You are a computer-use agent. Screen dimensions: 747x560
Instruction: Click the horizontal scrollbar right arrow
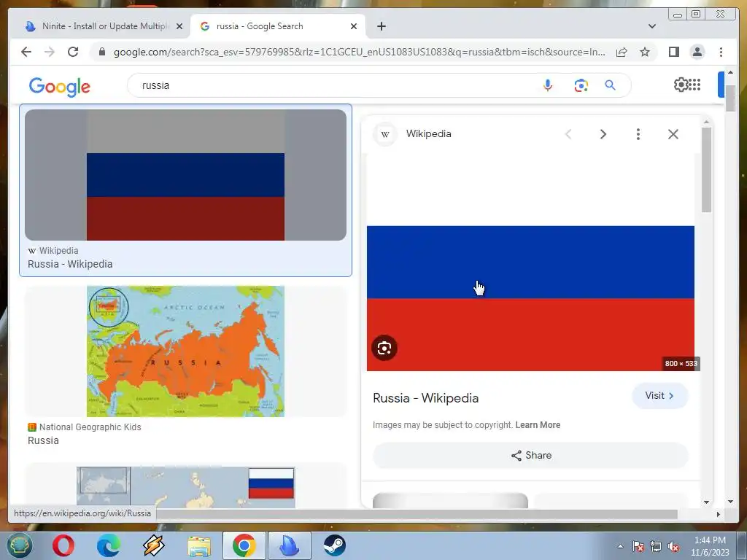pos(719,514)
